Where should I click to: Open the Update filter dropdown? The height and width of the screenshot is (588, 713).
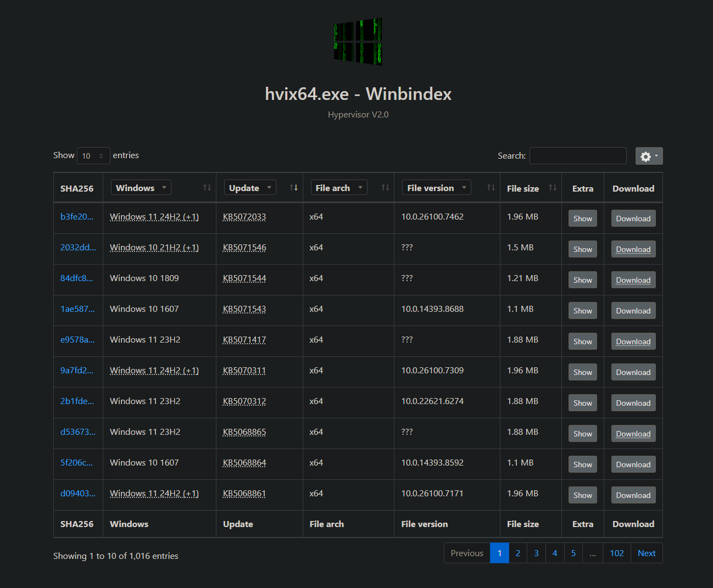click(x=250, y=188)
